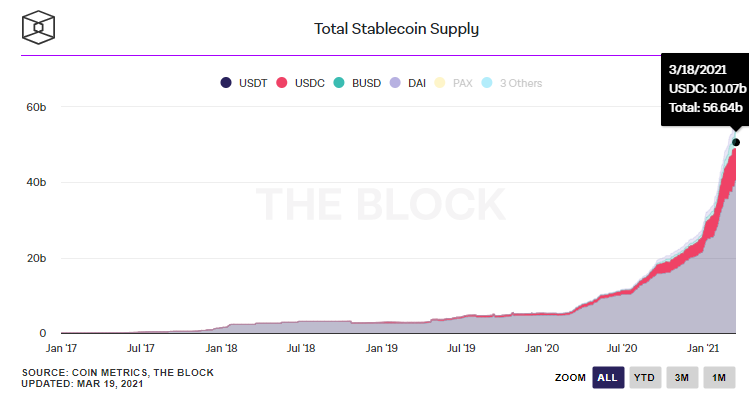
Task: Toggle USDT series in legend
Action: [244, 83]
